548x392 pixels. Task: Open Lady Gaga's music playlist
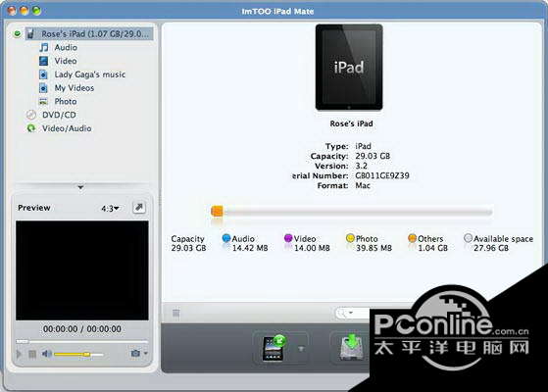point(90,74)
